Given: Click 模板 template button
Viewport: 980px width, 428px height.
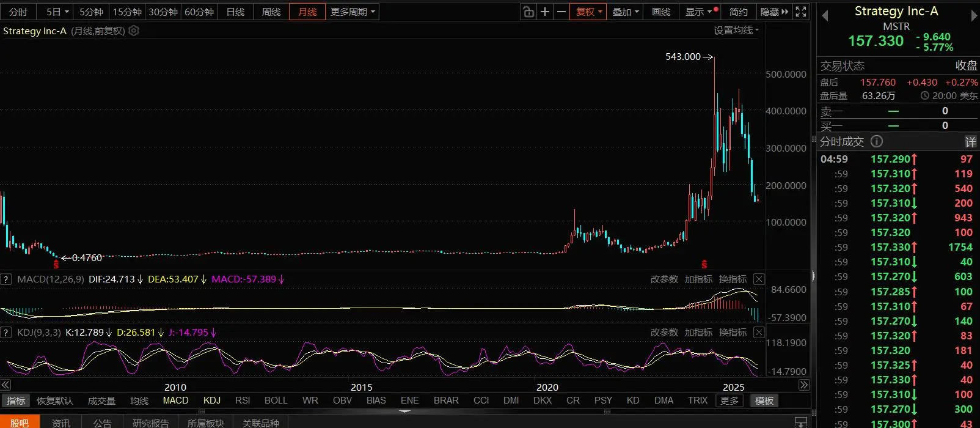Looking at the screenshot, I should pyautogui.click(x=764, y=400).
